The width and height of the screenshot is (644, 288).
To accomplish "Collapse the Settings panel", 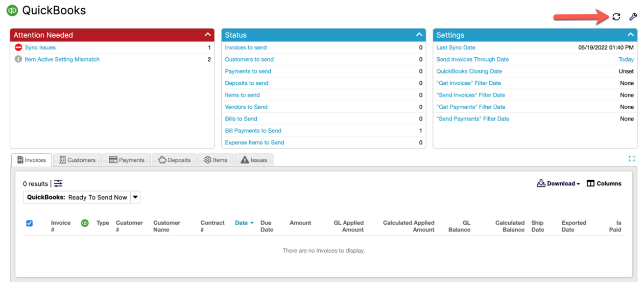I will pos(631,35).
